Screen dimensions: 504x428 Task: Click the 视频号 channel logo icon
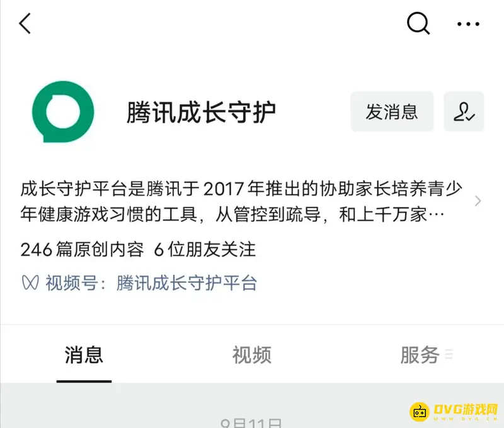[28, 284]
